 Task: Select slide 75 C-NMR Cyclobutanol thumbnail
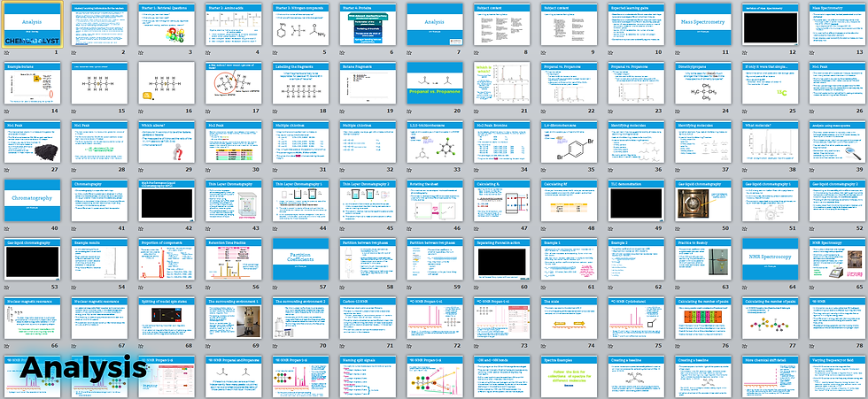(636, 318)
